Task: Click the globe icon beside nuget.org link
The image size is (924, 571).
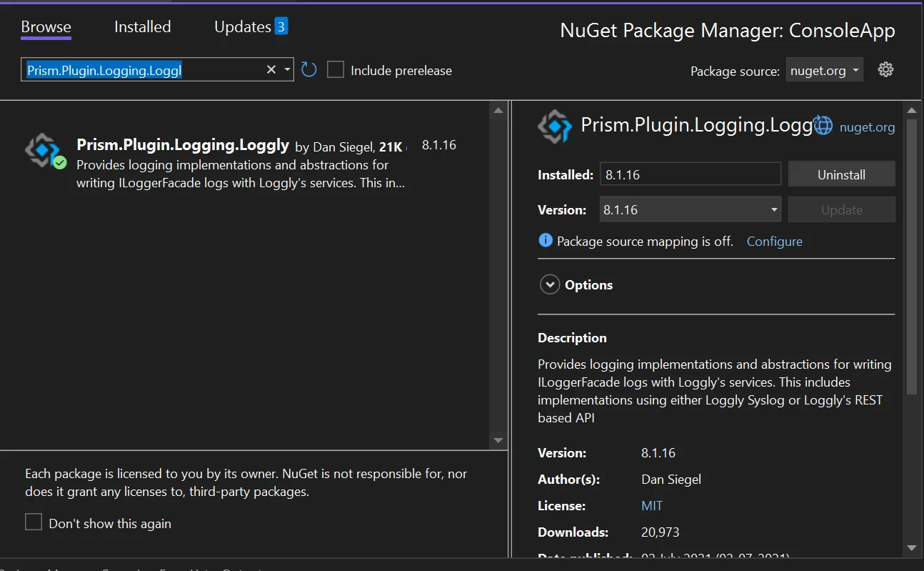Action: pos(823,126)
